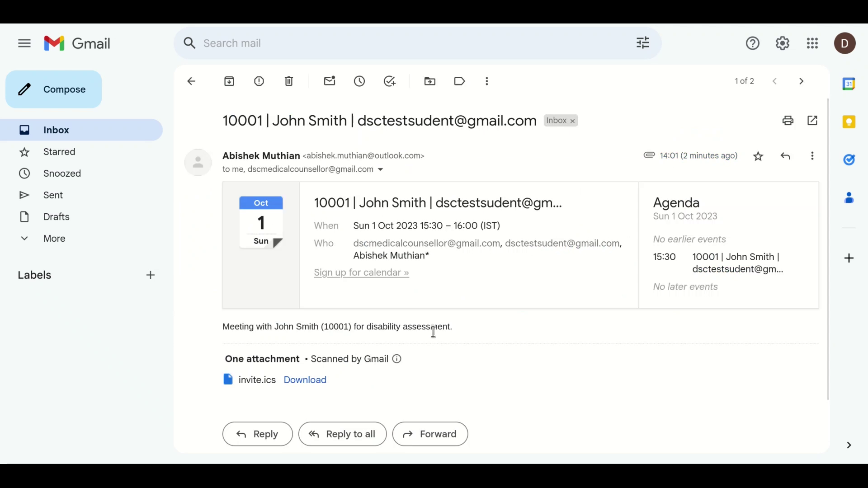This screenshot has height=488, width=868.
Task: Go to Drafts folder
Action: [x=56, y=217]
